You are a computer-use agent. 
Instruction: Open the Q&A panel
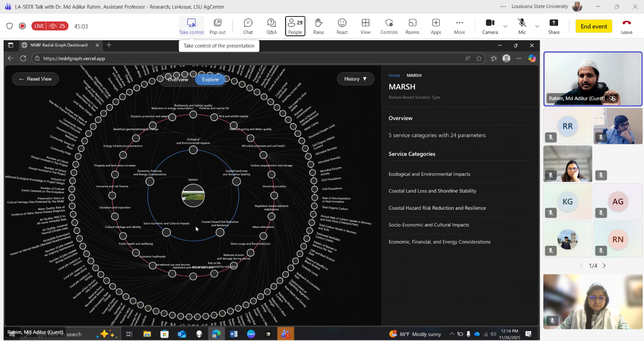pyautogui.click(x=271, y=26)
